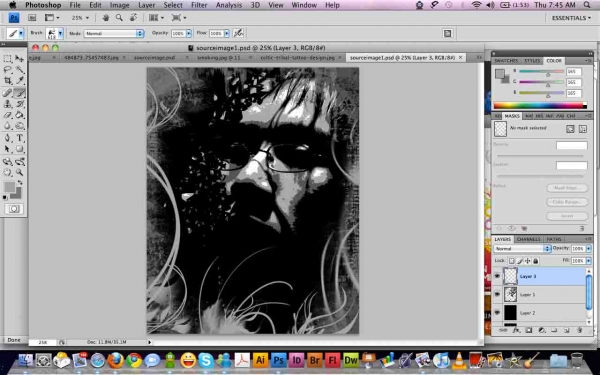The height and width of the screenshot is (375, 600).
Task: Select the Eyedropper tool
Action: point(20,80)
